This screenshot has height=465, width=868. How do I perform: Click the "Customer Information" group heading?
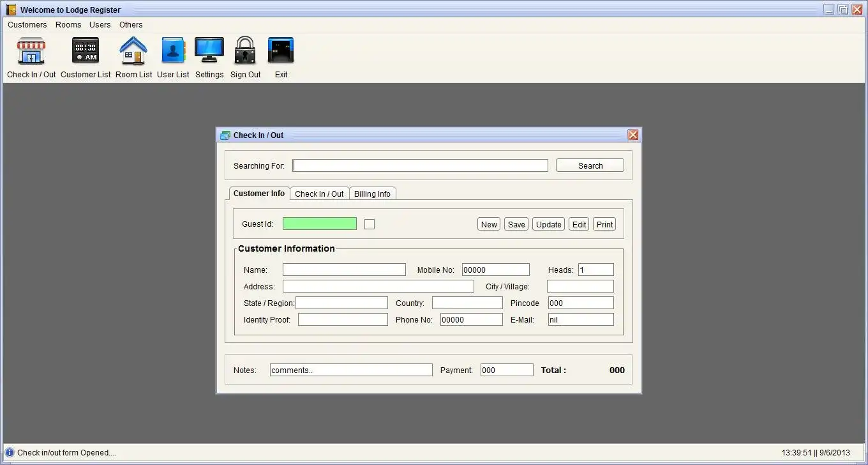click(286, 248)
